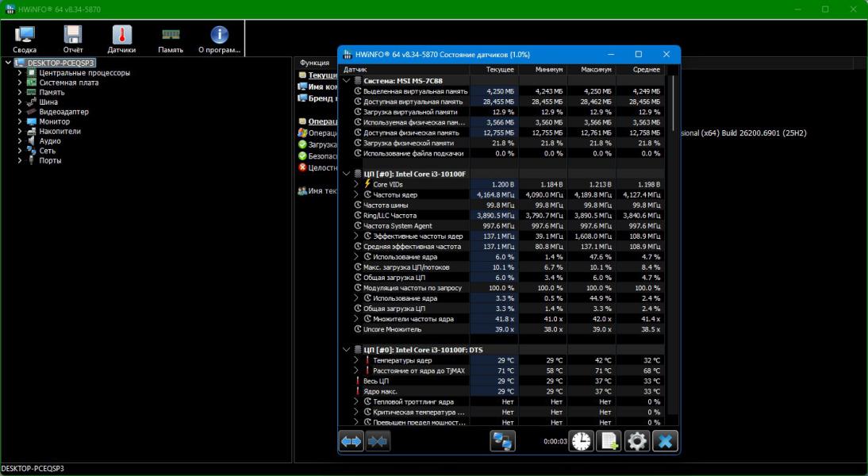Open the Сводка summary toolbar icon
This screenshot has width=868, height=476.
25,38
